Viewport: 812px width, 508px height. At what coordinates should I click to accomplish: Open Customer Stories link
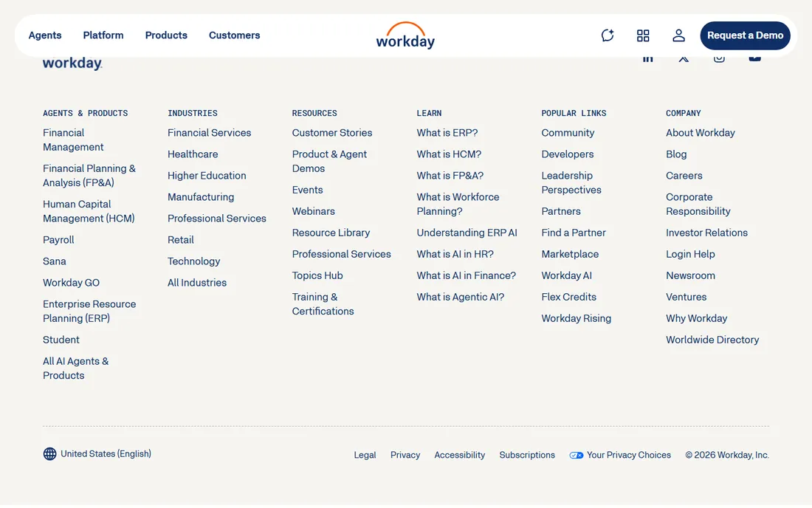[332, 133]
